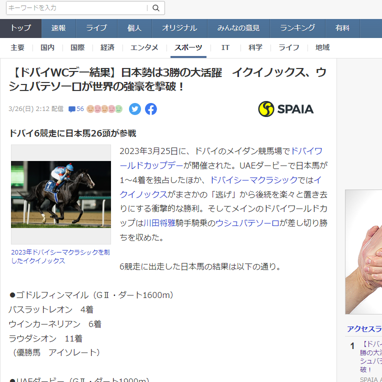Go to みんなの意見 tab

pos(238,28)
